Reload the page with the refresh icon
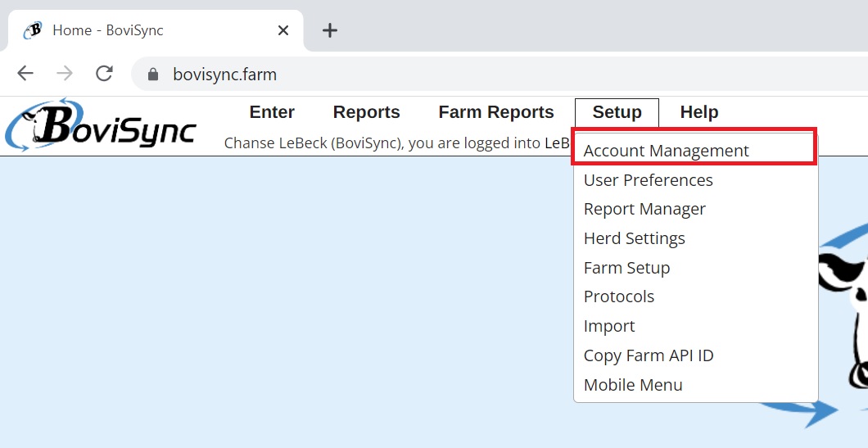Screen dimensions: 868x448 pos(104,73)
